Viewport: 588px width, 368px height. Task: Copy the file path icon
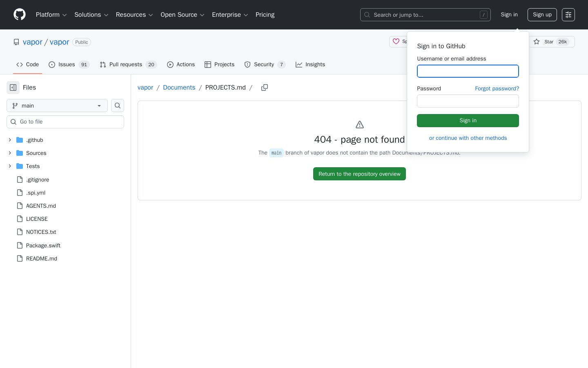tap(265, 88)
